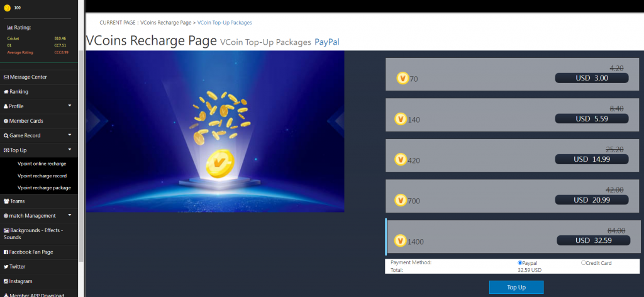Click the Cricket rating row

[36, 38]
